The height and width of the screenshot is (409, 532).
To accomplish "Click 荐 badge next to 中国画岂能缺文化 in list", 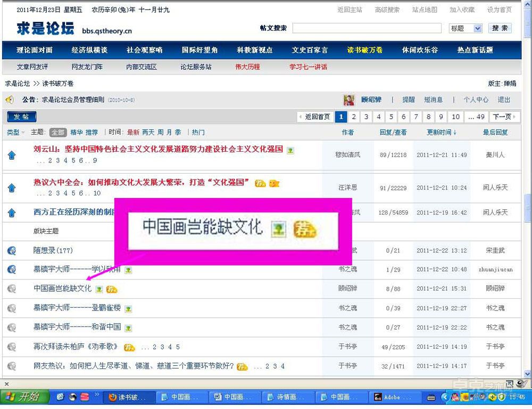I will click(112, 289).
